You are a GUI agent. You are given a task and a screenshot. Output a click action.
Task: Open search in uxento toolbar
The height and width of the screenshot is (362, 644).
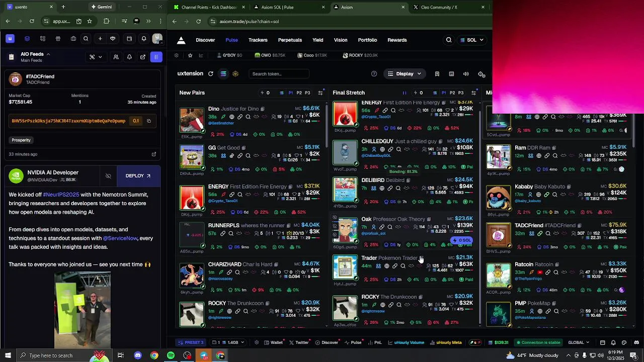[x=86, y=39]
